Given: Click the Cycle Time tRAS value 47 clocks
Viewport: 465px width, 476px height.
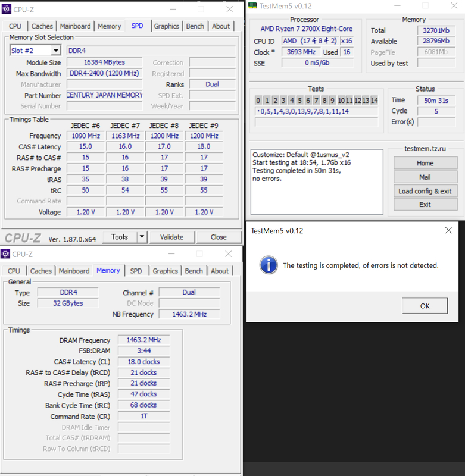Looking at the screenshot, I should 143,394.
